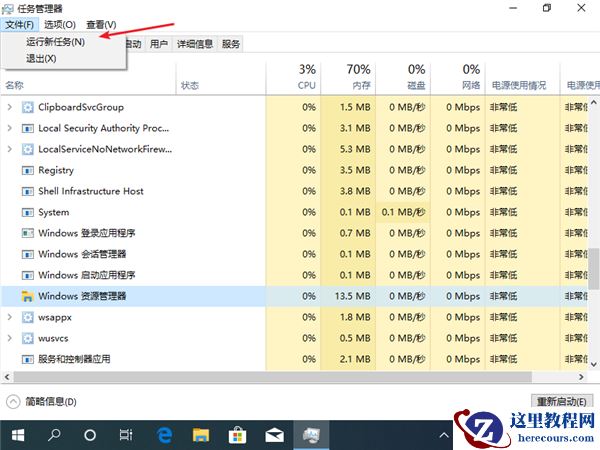Show hidden tray icons chevron

(443, 435)
